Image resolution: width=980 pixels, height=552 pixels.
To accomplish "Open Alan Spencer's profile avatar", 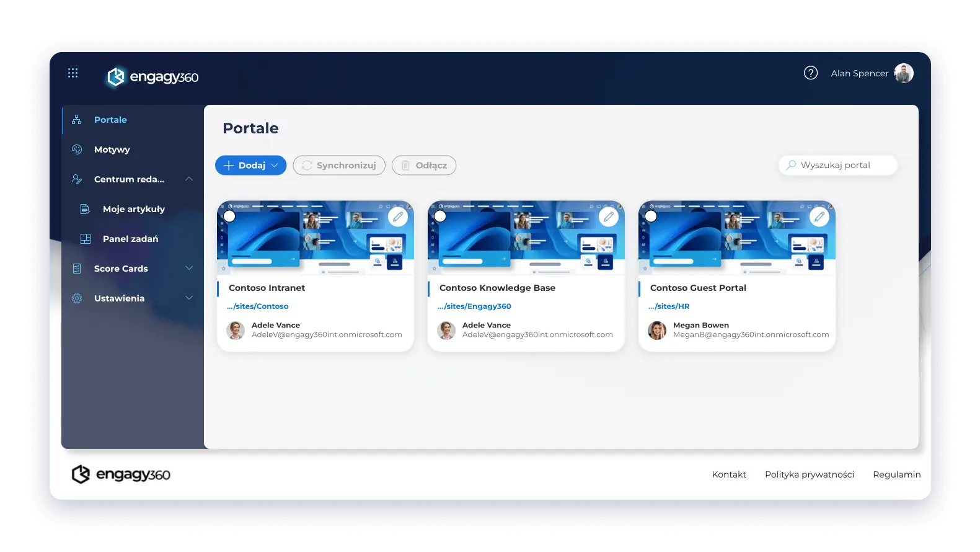I will 903,73.
